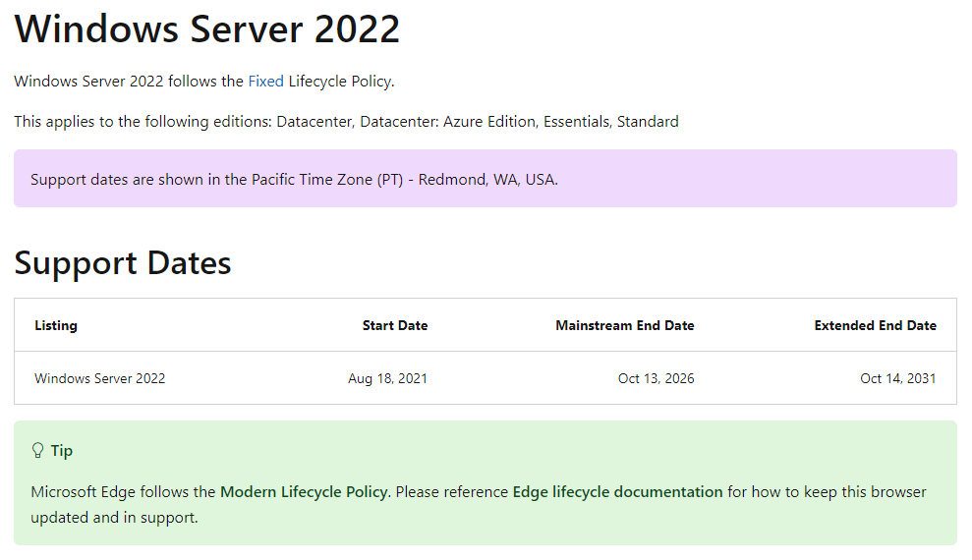This screenshot has width=972, height=560.
Task: Click the Mainstream End Date column header
Action: click(x=625, y=325)
